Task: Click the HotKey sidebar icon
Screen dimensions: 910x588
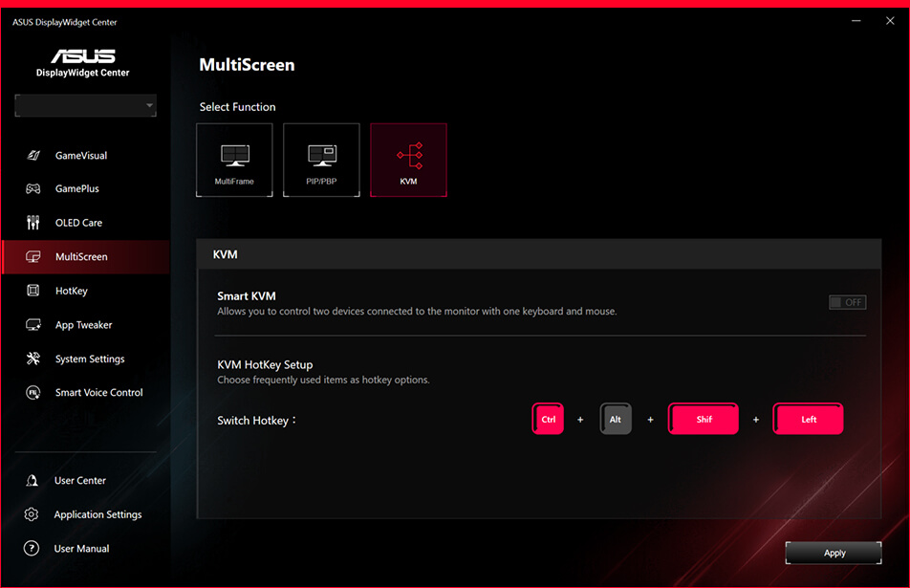Action: 33,291
